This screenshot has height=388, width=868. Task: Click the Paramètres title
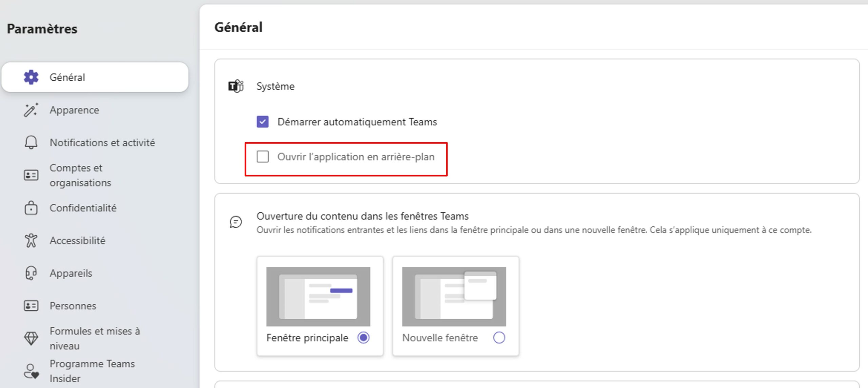click(42, 29)
